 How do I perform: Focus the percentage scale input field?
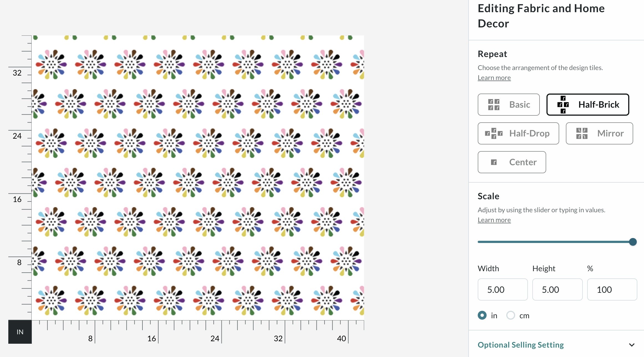click(612, 289)
